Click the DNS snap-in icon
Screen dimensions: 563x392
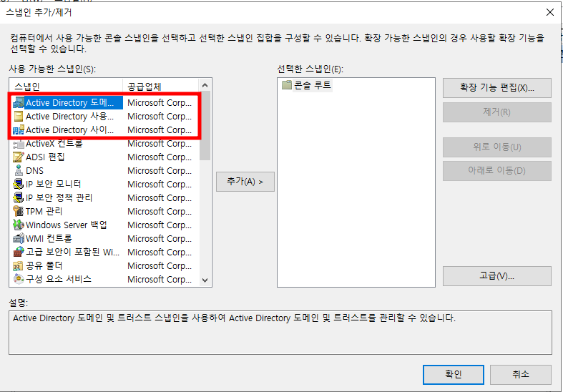pos(19,170)
